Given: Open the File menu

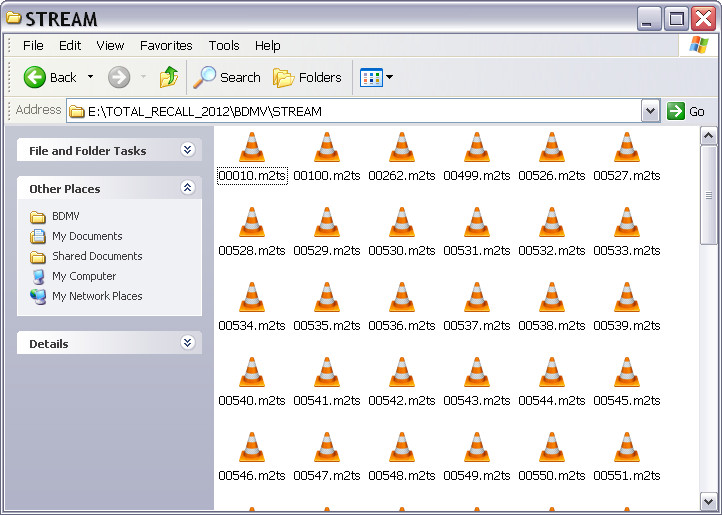Looking at the screenshot, I should 33,46.
